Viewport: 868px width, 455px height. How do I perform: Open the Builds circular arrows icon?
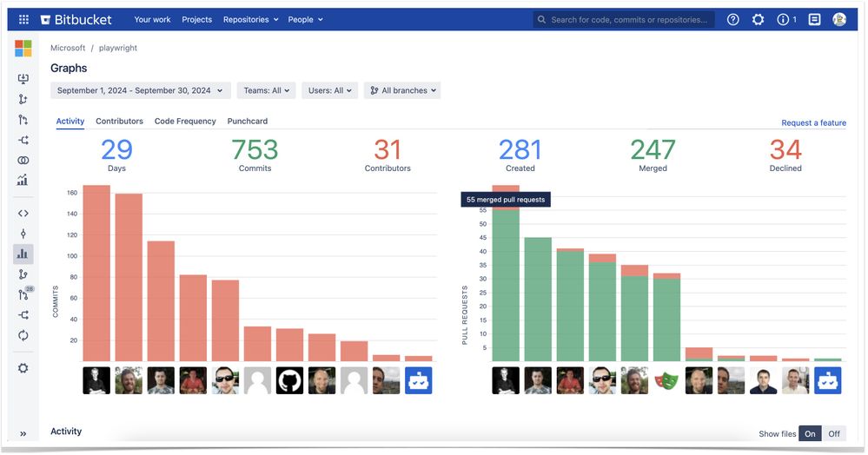[23, 335]
